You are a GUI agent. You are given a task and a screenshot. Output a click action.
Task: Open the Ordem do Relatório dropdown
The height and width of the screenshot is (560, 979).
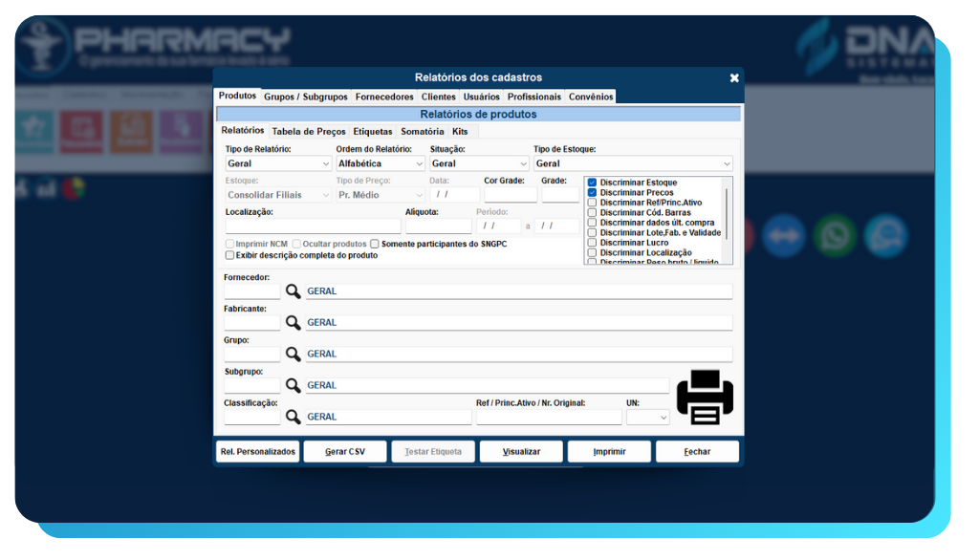point(381,163)
